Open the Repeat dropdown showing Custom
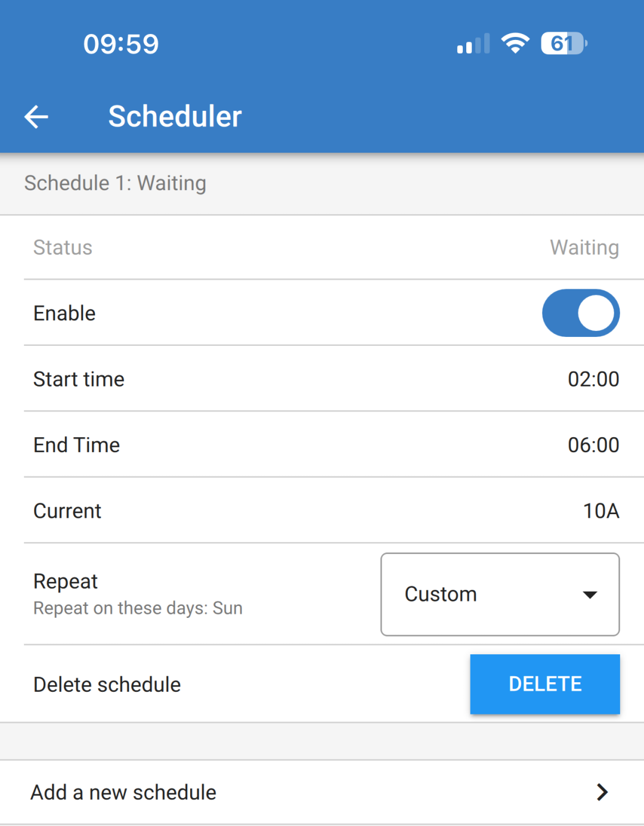644x826 pixels. [500, 594]
